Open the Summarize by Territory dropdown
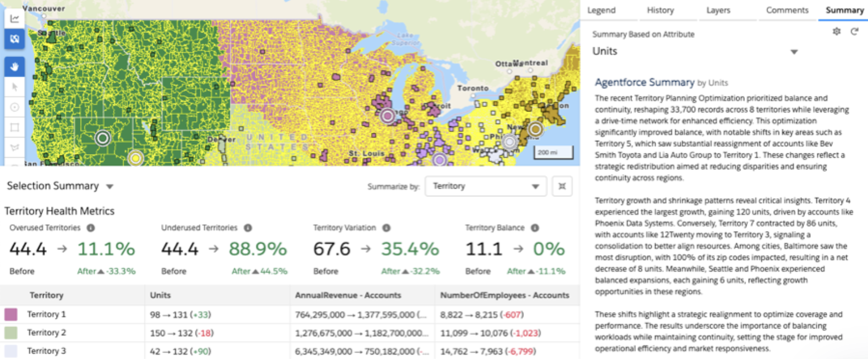The width and height of the screenshot is (868, 359). pyautogui.click(x=486, y=187)
